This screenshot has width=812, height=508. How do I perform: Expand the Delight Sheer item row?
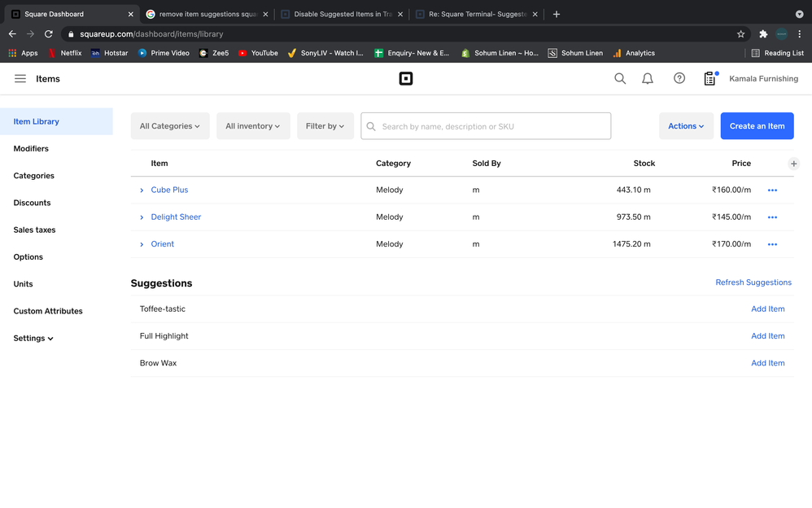point(142,217)
